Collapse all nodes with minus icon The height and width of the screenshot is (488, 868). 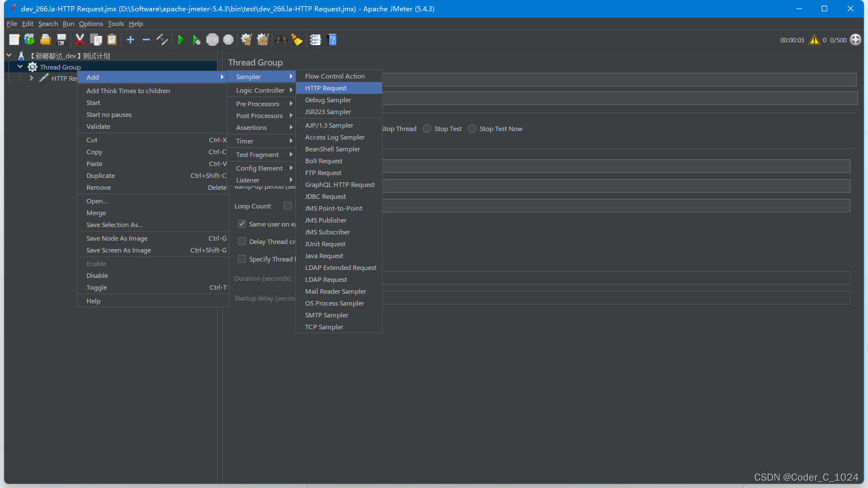click(x=146, y=40)
